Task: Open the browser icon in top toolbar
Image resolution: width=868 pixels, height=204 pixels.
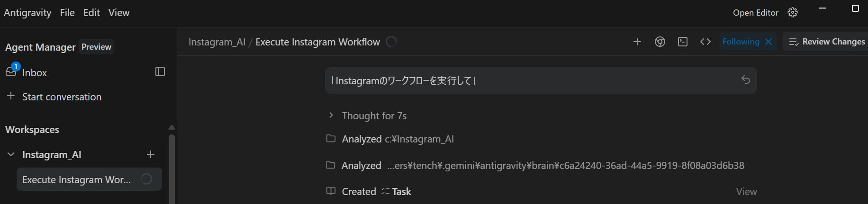Action: point(660,42)
